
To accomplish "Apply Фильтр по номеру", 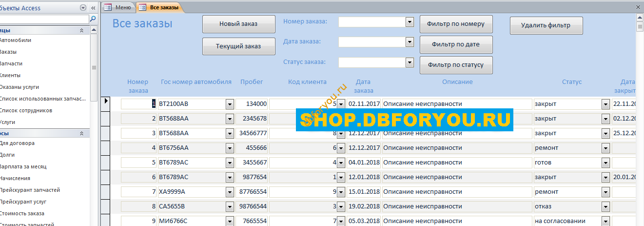I will point(456,24).
